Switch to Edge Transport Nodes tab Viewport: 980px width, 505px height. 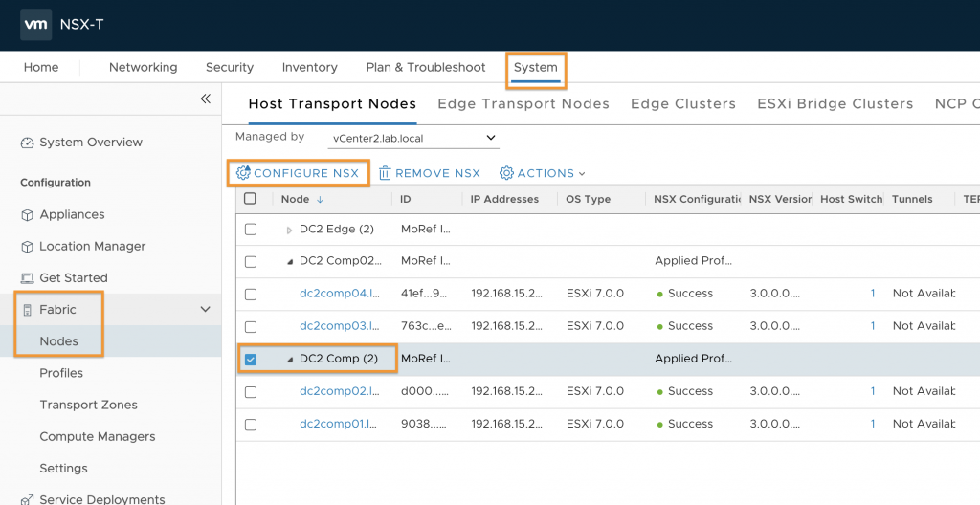click(x=523, y=103)
